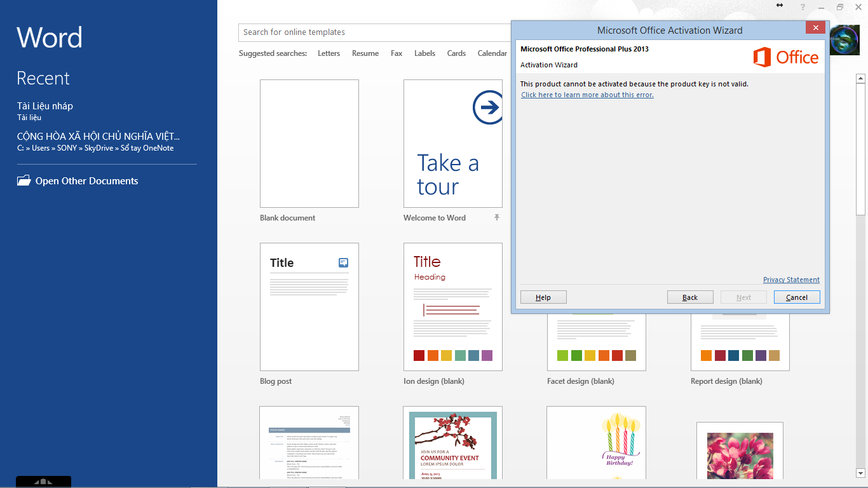The height and width of the screenshot is (488, 868).
Task: Click the Search for online templates box
Action: [375, 32]
